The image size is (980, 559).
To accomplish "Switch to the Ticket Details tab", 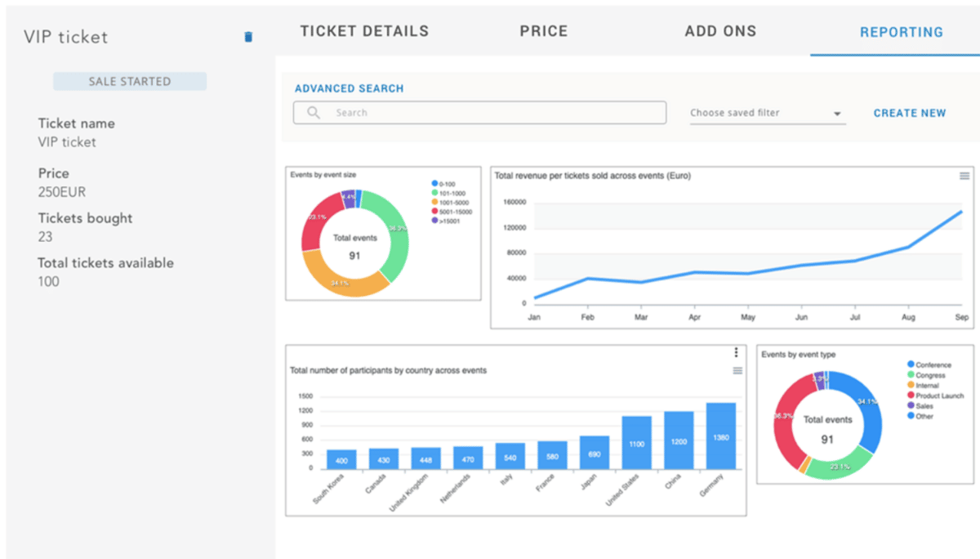I will 364,32.
